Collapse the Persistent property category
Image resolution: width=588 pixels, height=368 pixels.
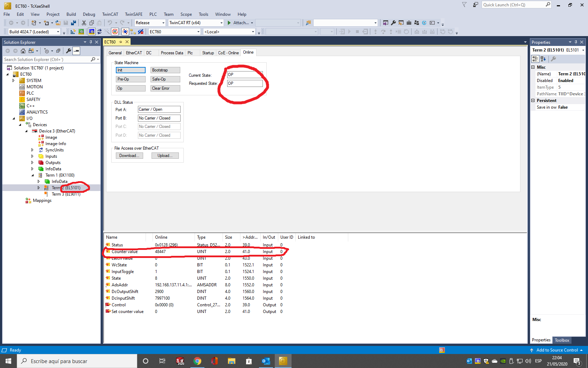tap(533, 101)
